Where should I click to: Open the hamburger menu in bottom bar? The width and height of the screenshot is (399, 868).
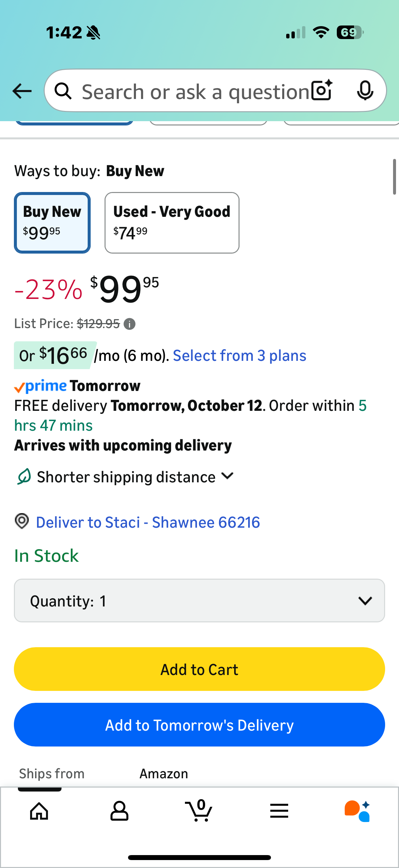(279, 811)
